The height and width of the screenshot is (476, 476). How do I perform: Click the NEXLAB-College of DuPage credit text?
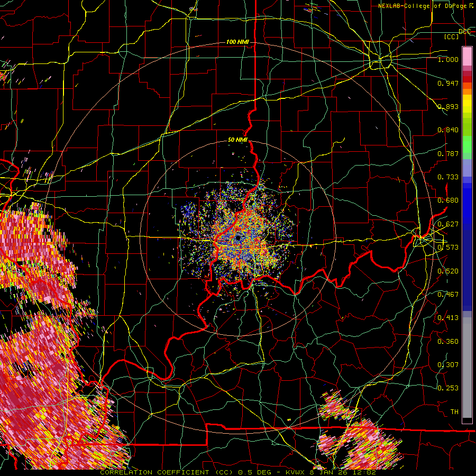coord(425,6)
